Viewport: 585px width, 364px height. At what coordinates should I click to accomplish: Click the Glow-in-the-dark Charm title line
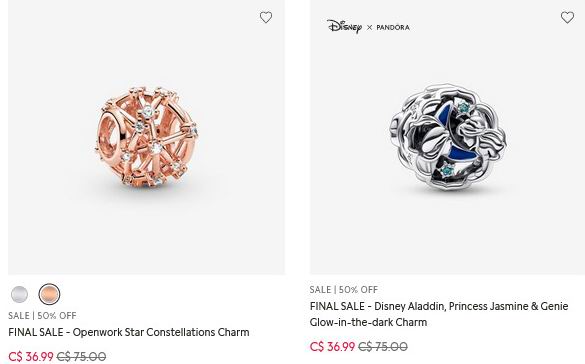368,322
